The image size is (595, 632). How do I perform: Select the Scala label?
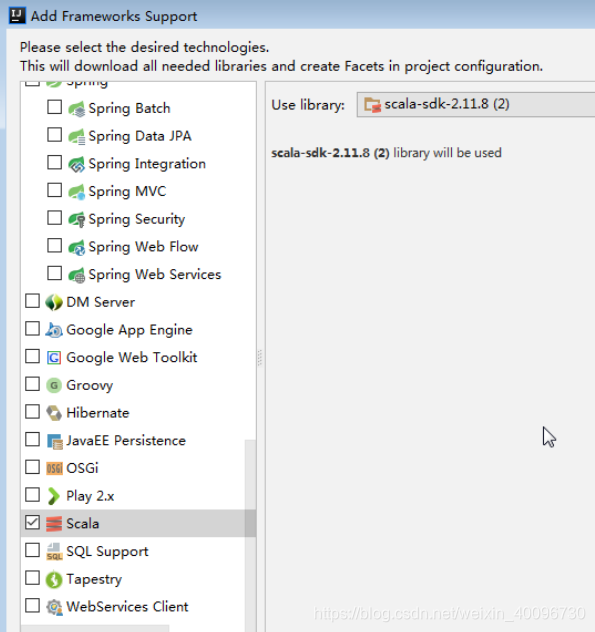(83, 524)
